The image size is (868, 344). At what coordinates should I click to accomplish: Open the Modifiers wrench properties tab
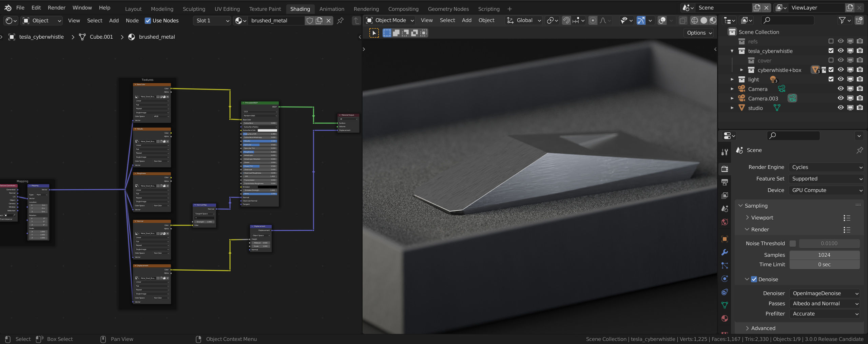click(x=725, y=252)
